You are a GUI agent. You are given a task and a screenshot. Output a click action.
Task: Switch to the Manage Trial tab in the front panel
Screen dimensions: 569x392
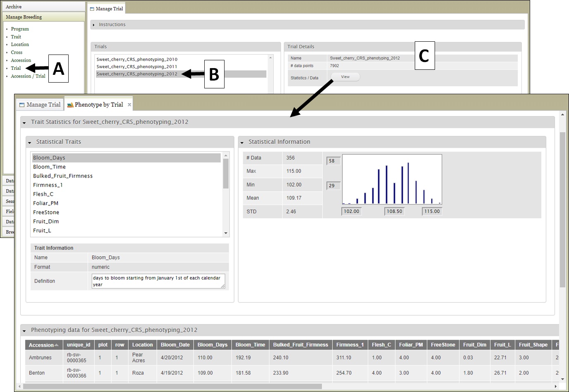pos(40,105)
